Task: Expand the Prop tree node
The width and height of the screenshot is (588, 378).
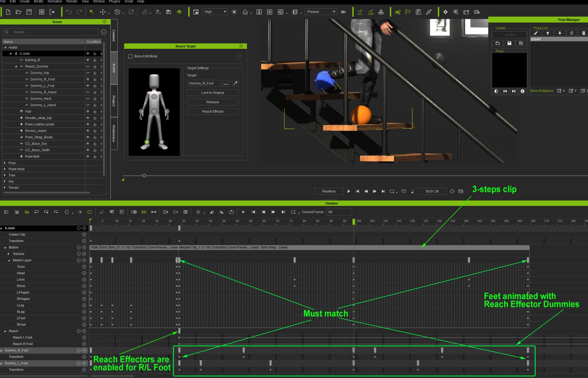Action: tap(5, 163)
